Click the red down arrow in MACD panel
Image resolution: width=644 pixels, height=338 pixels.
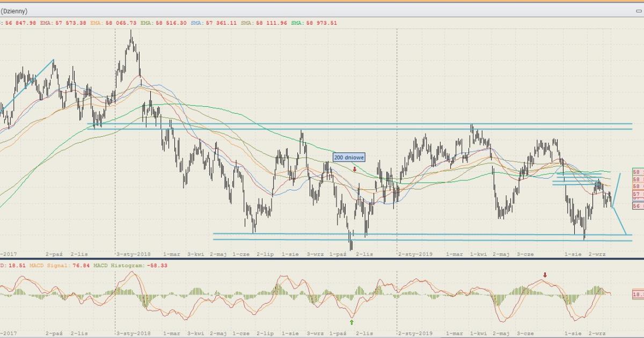point(545,275)
